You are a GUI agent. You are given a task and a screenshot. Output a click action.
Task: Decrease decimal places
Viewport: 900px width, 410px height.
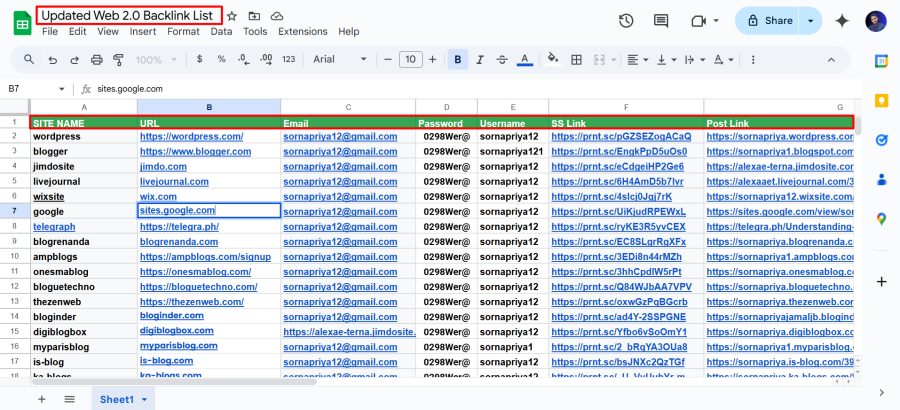243,59
